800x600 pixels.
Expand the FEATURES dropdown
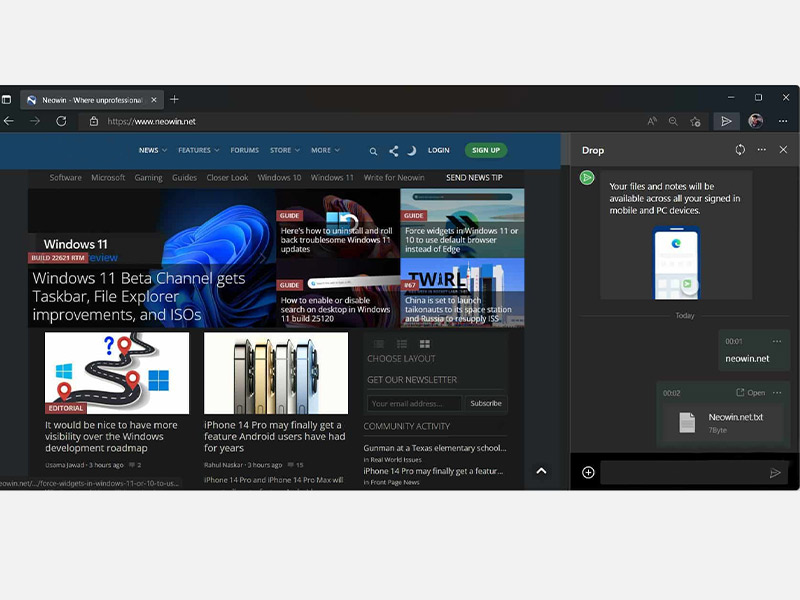198,151
